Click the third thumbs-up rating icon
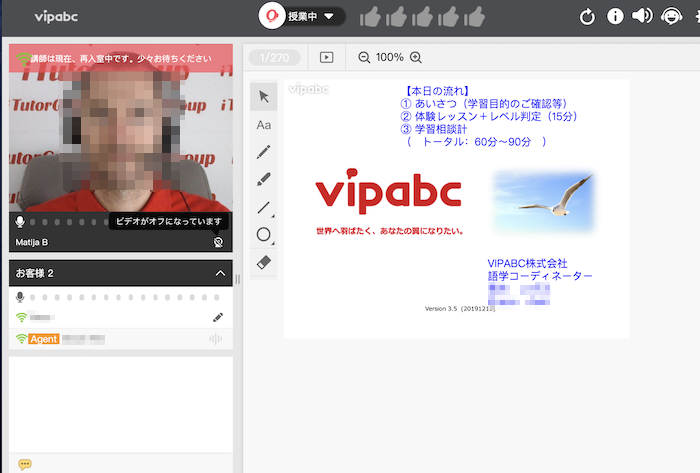700x473 pixels. pyautogui.click(x=422, y=17)
